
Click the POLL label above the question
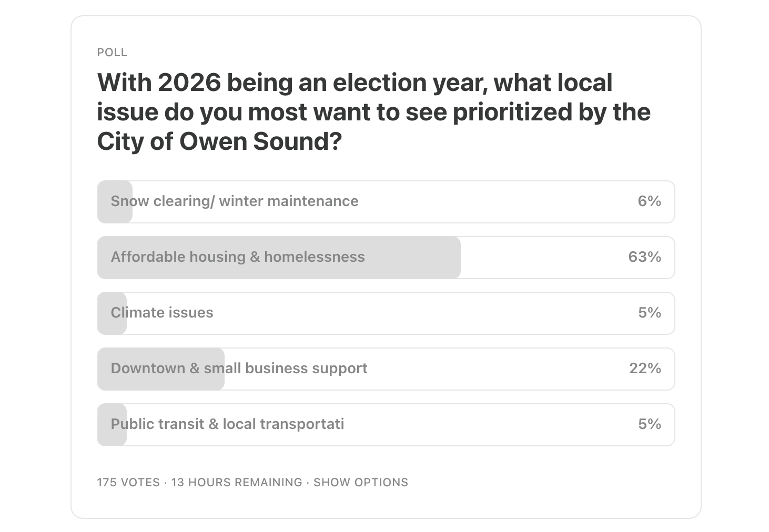coord(112,53)
